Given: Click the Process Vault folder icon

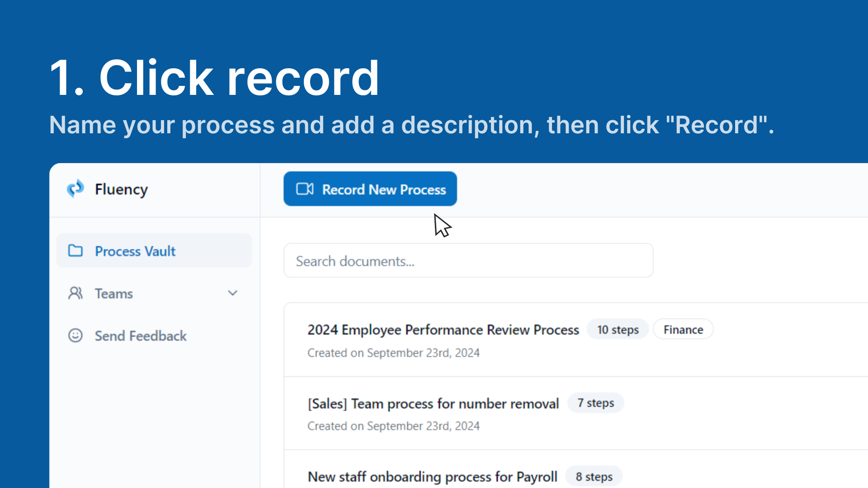Looking at the screenshot, I should click(x=75, y=251).
